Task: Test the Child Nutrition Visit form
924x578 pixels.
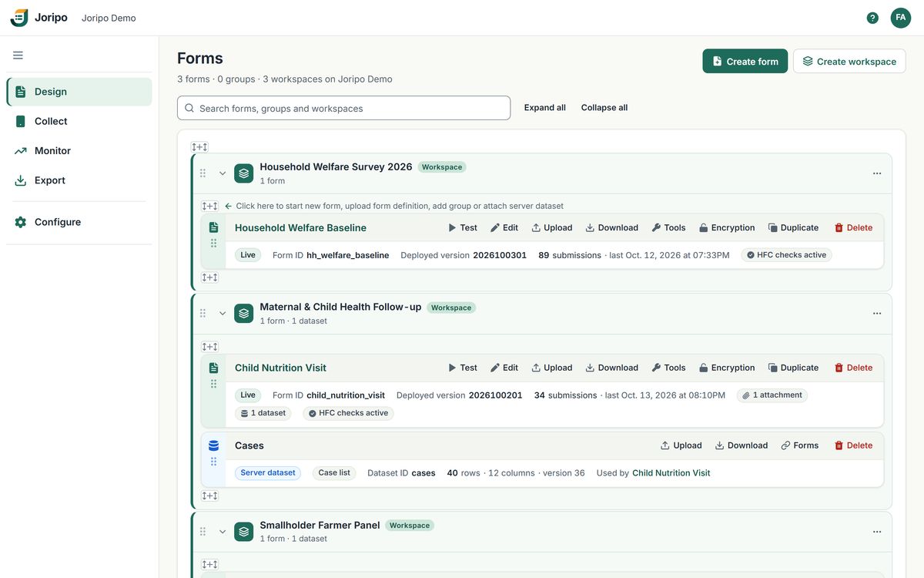Action: (463, 368)
